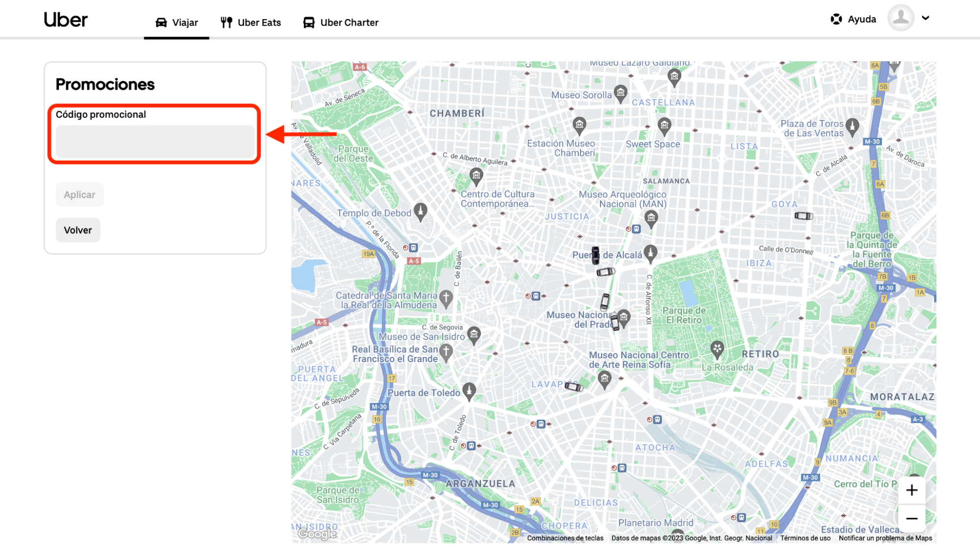Click the Parque de El Retiro label
The image size is (980, 557).
[684, 315]
